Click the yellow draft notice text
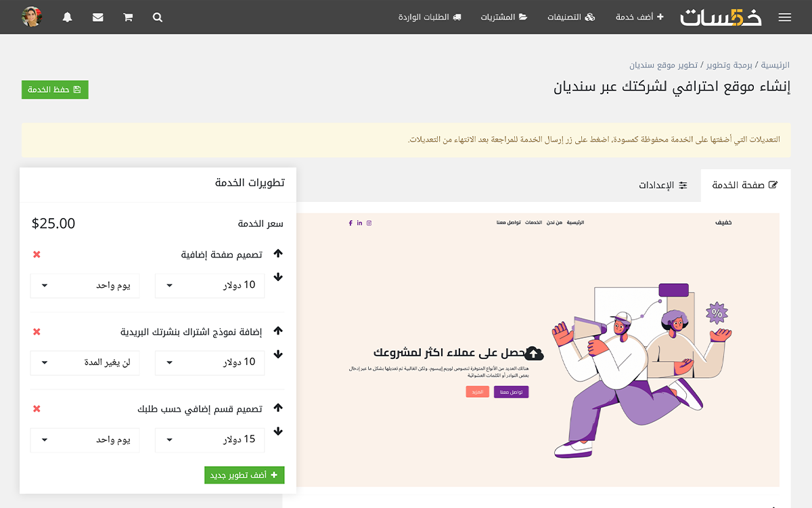 [593, 140]
